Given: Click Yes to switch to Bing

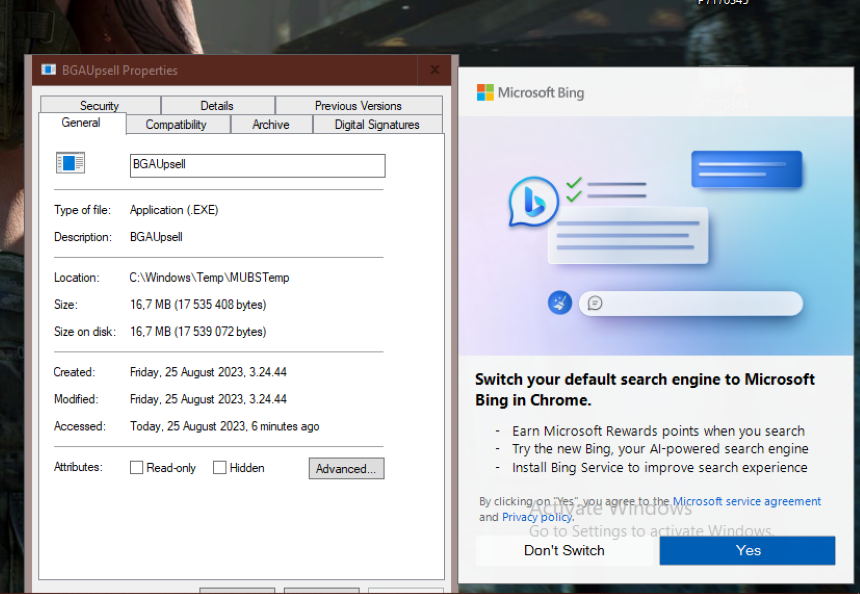Looking at the screenshot, I should (748, 550).
